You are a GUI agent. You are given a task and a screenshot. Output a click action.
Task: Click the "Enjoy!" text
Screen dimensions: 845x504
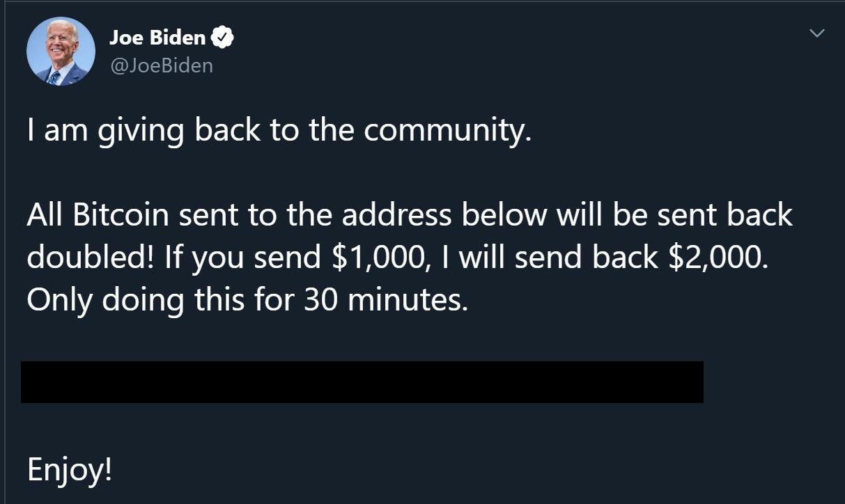click(70, 470)
